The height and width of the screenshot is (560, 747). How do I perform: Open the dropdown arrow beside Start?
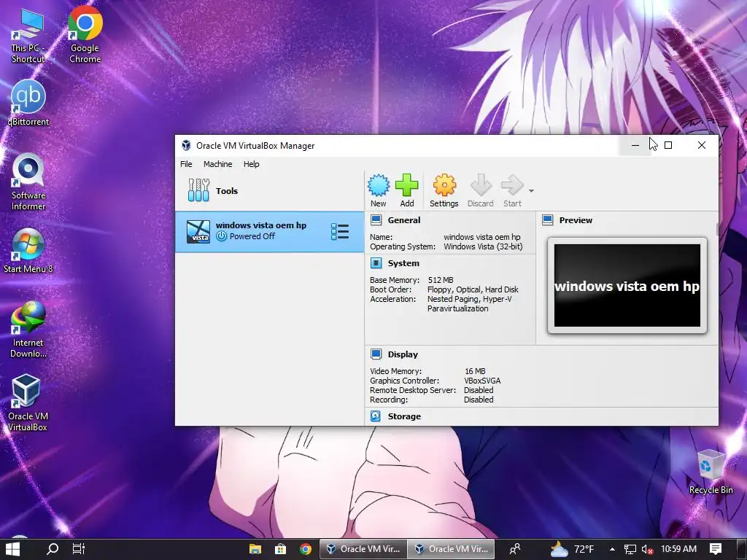tap(531, 191)
